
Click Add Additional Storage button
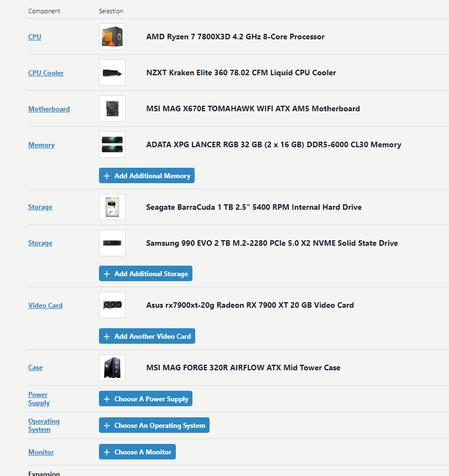(145, 273)
